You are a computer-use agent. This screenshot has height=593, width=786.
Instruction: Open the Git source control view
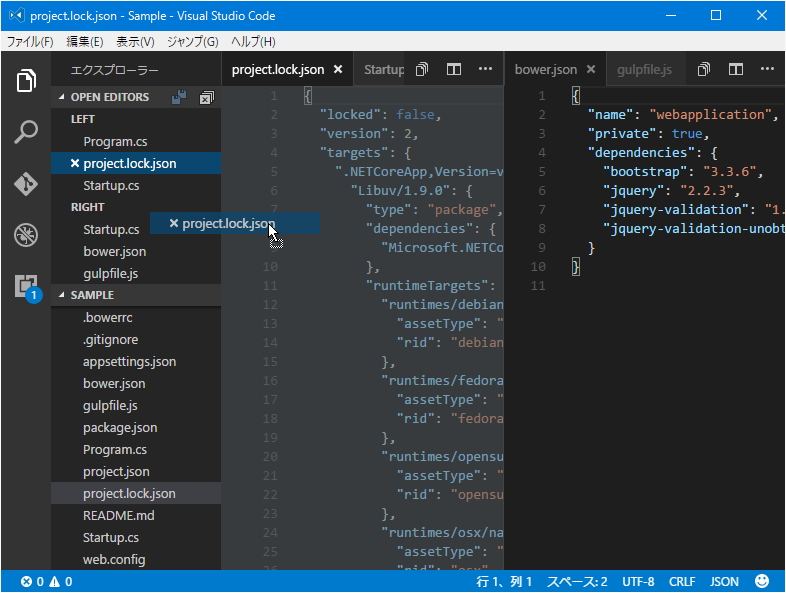pyautogui.click(x=26, y=184)
